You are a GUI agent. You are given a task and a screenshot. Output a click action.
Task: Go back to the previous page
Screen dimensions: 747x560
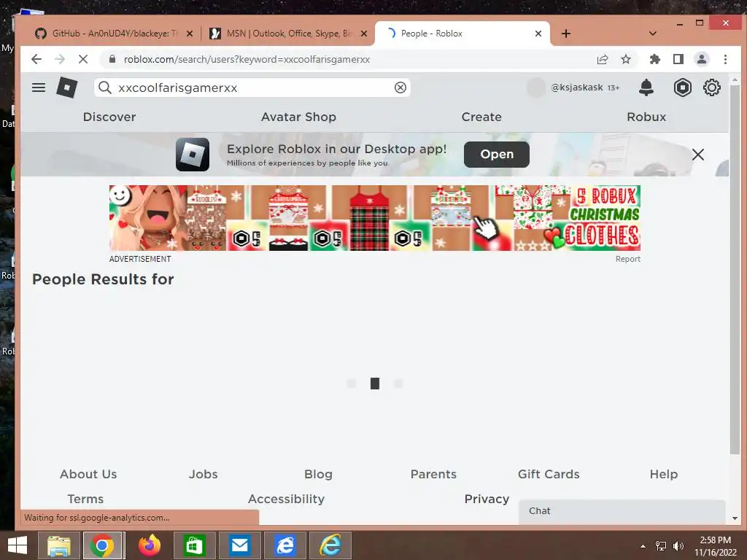coord(36,59)
